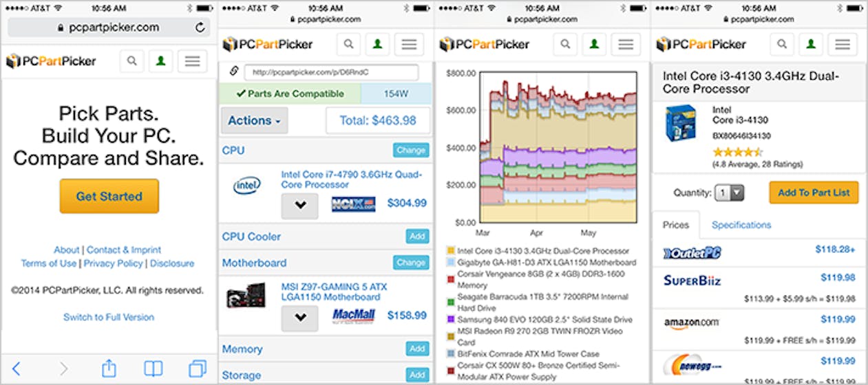Open the Switch to Full Version link
Screen dimensions: 868x385
[109, 317]
